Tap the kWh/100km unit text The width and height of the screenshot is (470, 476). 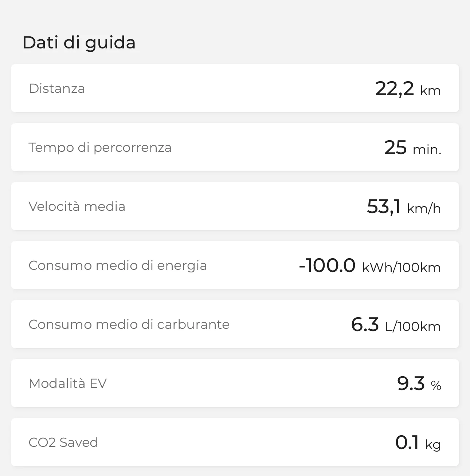point(402,268)
